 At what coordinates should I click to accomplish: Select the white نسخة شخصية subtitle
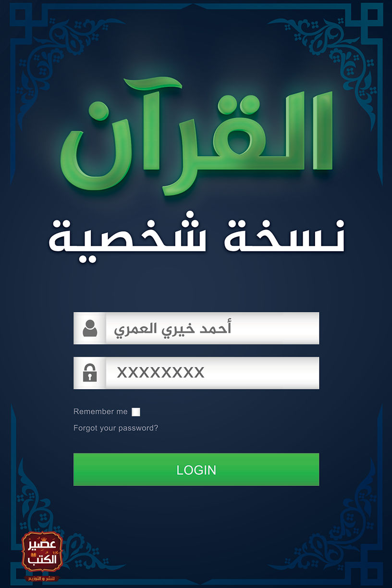point(196,234)
